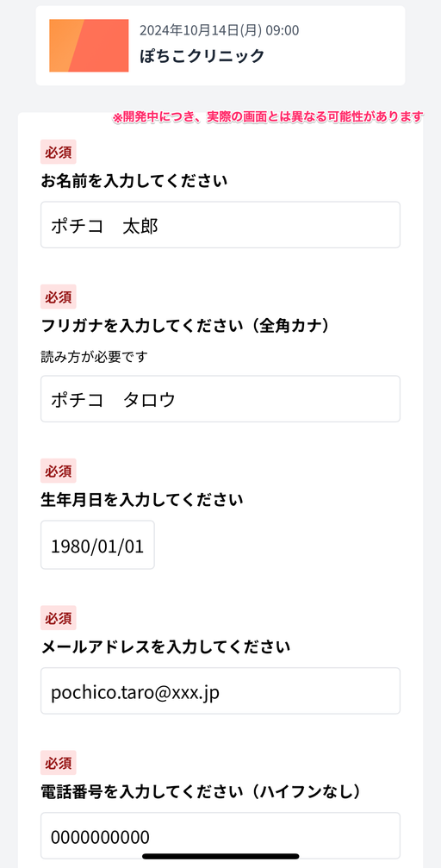Focus the furigana field containing ポチコ タロウ
This screenshot has width=441, height=868.
pyautogui.click(x=220, y=398)
